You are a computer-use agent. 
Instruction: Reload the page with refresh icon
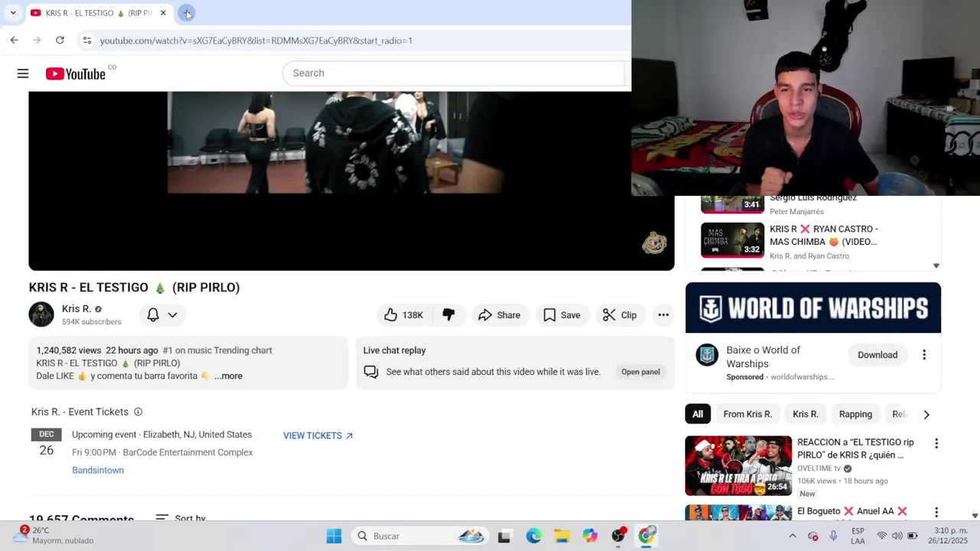coord(60,40)
